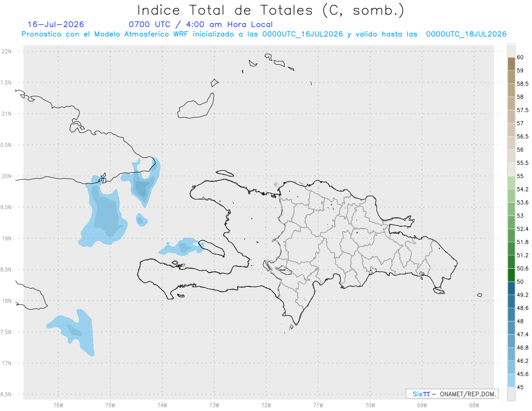Click the '0700 UTC / 4:00 am Hora Local' text
The image size is (532, 411).
pyautogui.click(x=200, y=24)
